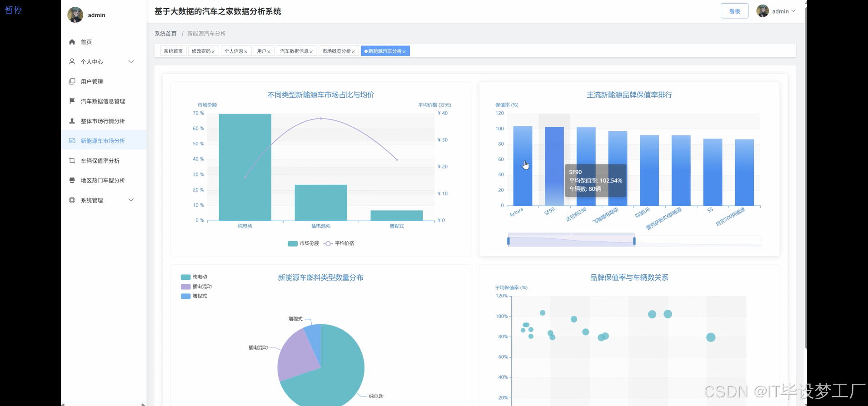Click the left handle of zoom slider
Image resolution: width=868 pixels, height=406 pixels.
pos(509,241)
